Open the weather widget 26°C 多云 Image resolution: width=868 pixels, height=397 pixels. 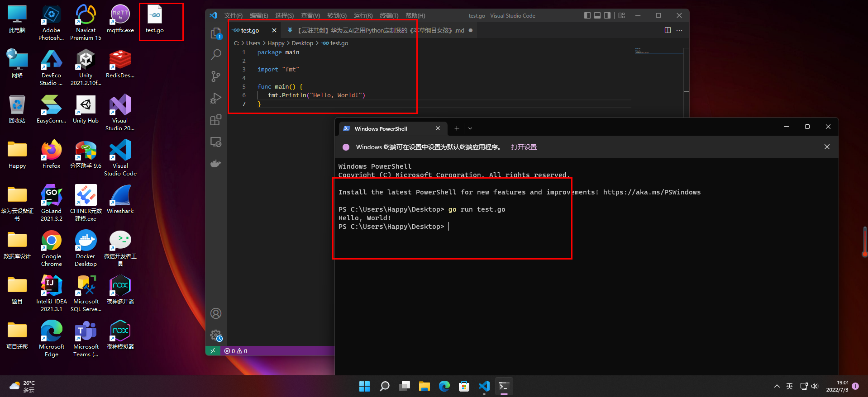[x=23, y=386]
